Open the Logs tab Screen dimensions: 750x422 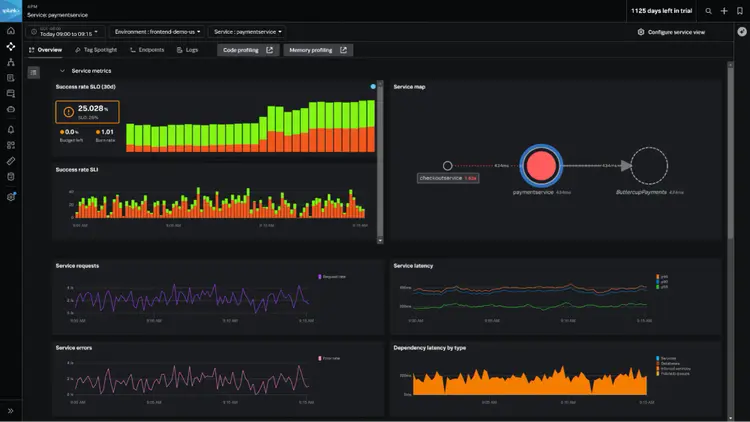(188, 50)
